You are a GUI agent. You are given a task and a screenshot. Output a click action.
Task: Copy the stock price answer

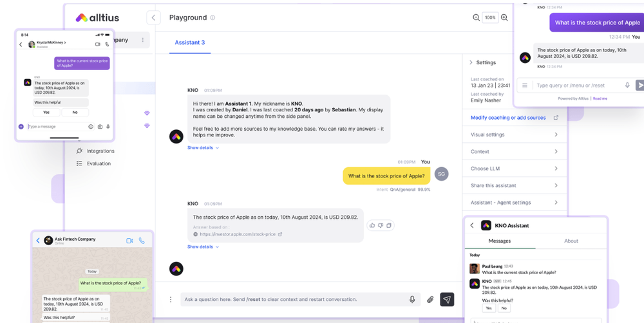pos(389,225)
